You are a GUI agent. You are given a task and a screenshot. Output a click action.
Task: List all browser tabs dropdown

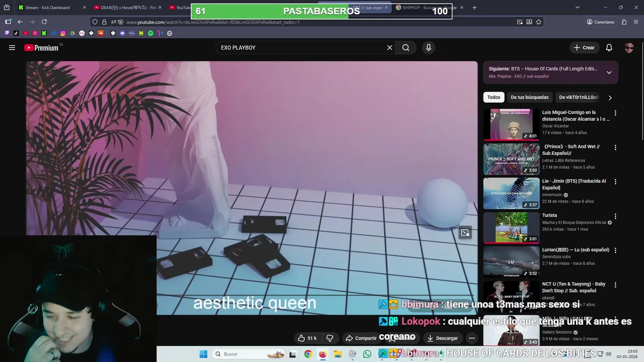pyautogui.click(x=578, y=8)
